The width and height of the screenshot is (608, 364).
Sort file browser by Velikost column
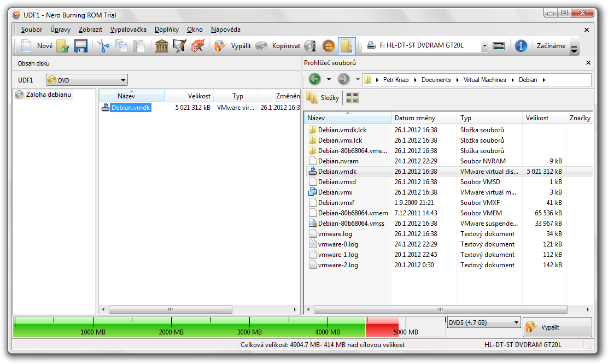coord(544,118)
